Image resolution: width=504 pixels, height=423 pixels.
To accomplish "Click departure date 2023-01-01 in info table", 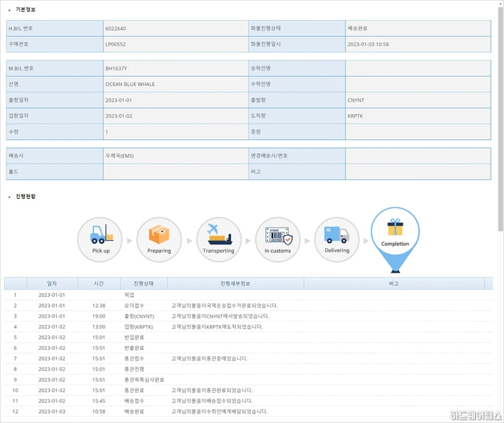I will (119, 100).
